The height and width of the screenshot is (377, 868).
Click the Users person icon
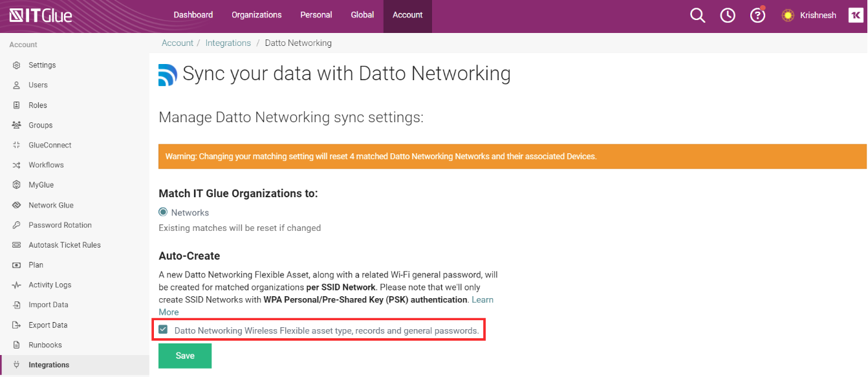pos(17,85)
